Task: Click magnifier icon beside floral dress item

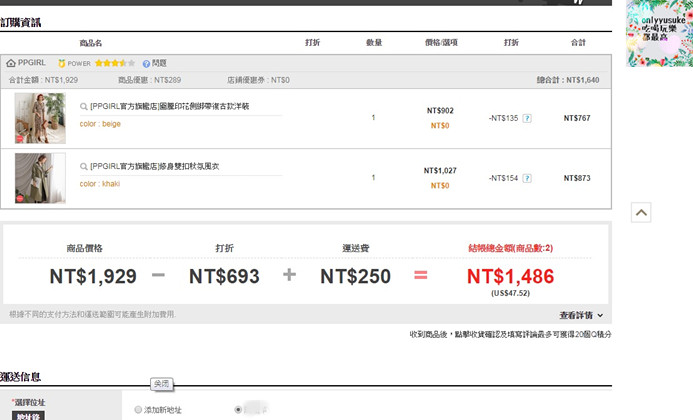Action: click(83, 107)
